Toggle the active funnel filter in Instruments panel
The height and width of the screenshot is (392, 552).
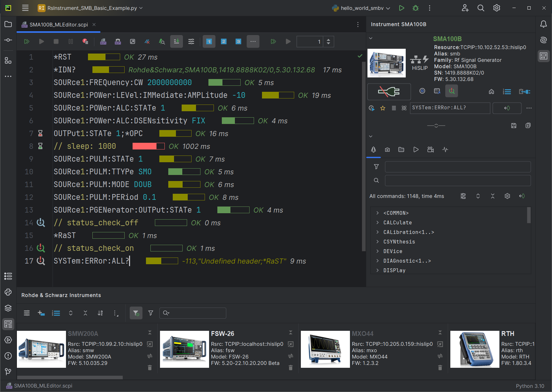click(x=136, y=313)
